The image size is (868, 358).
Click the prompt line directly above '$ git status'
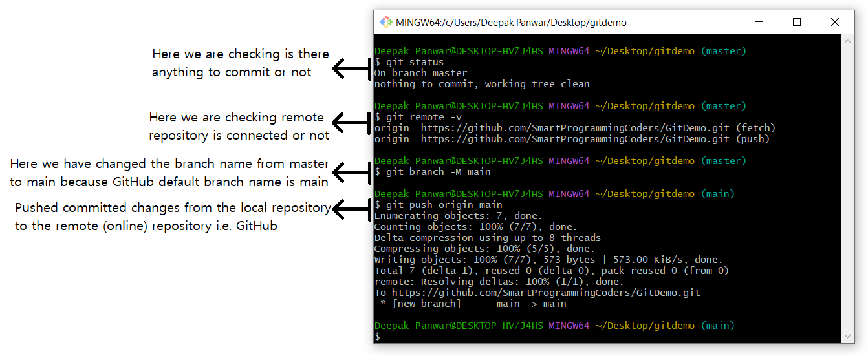560,51
